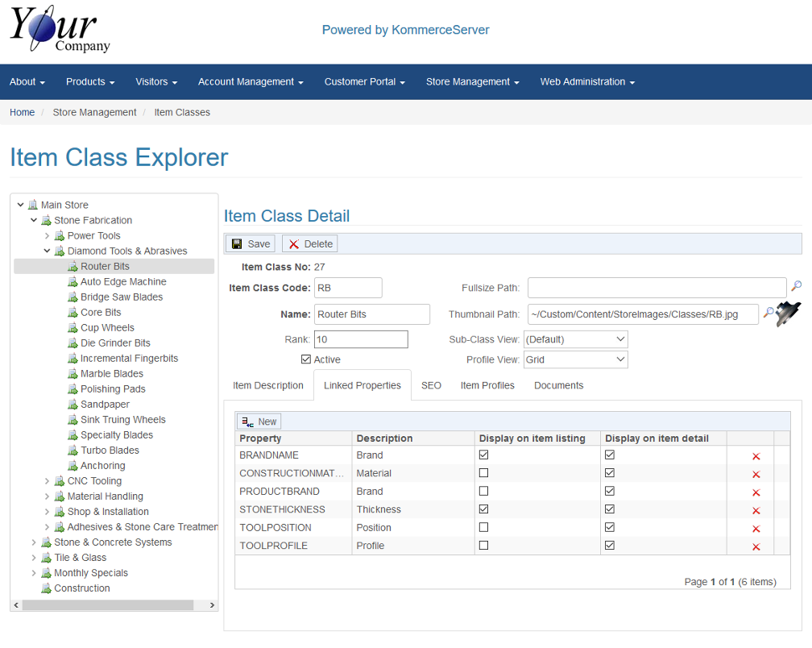Open the Store Management menu
Image resolution: width=812 pixels, height=648 pixels.
coord(472,81)
